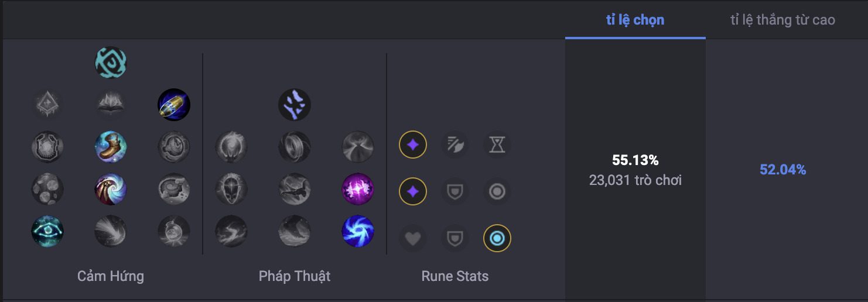Toggle the blue-ringed bottom-row scaling health shard
Viewport: 868px width, 302px height.
[x=497, y=238]
